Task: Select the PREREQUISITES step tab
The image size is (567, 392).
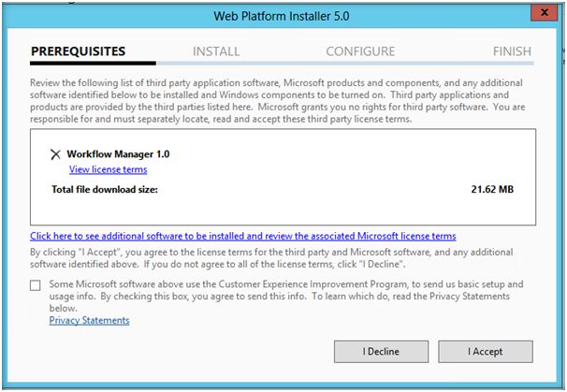Action: 78,51
